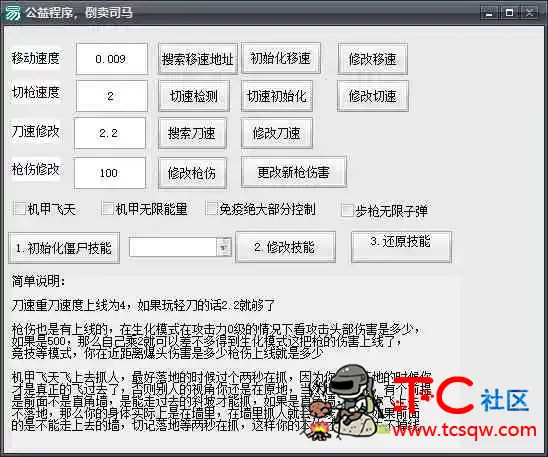Click the 初始化移速 button

click(x=281, y=58)
